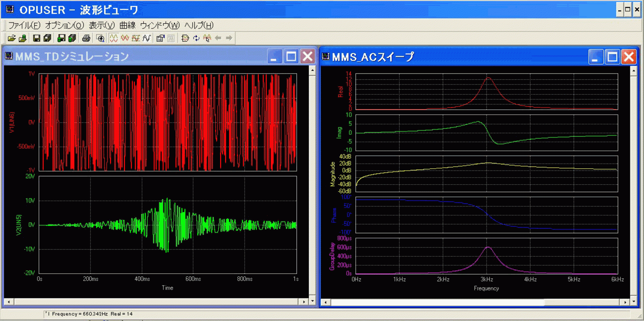Open the ファイル(F) menu
The width and height of the screenshot is (644, 321).
24,25
